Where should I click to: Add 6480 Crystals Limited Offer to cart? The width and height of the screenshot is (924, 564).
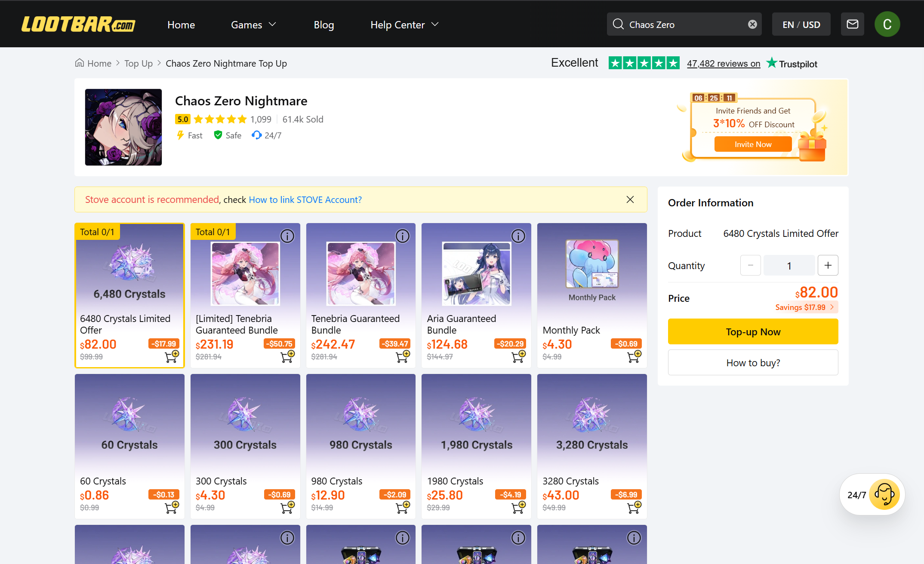(172, 356)
